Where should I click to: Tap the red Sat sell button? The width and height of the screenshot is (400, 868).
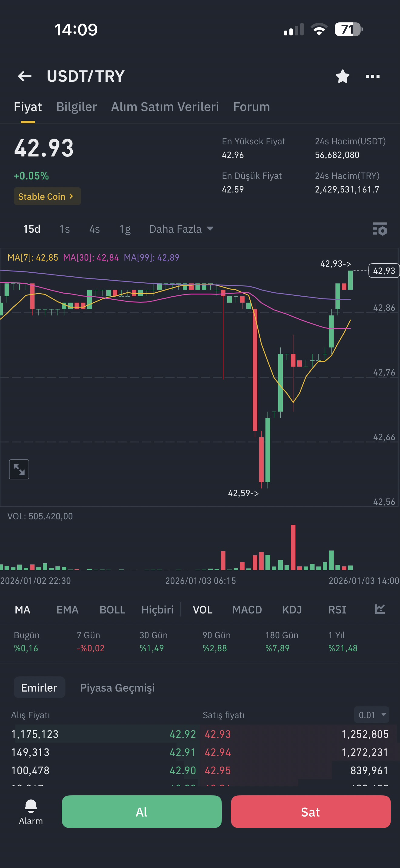(x=311, y=811)
